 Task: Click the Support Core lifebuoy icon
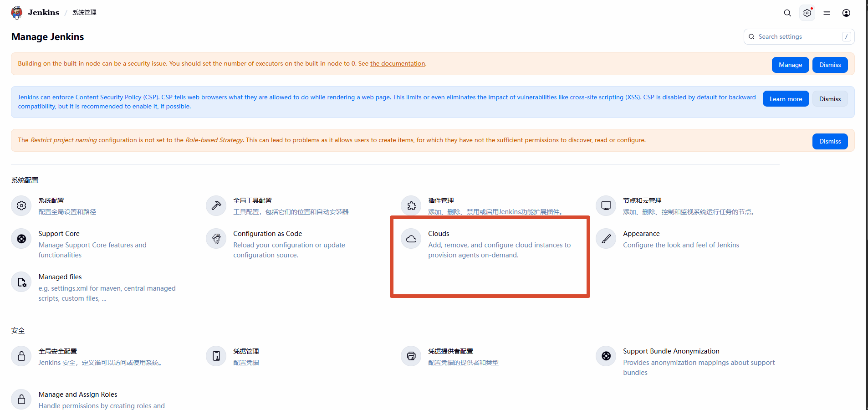tap(21, 239)
